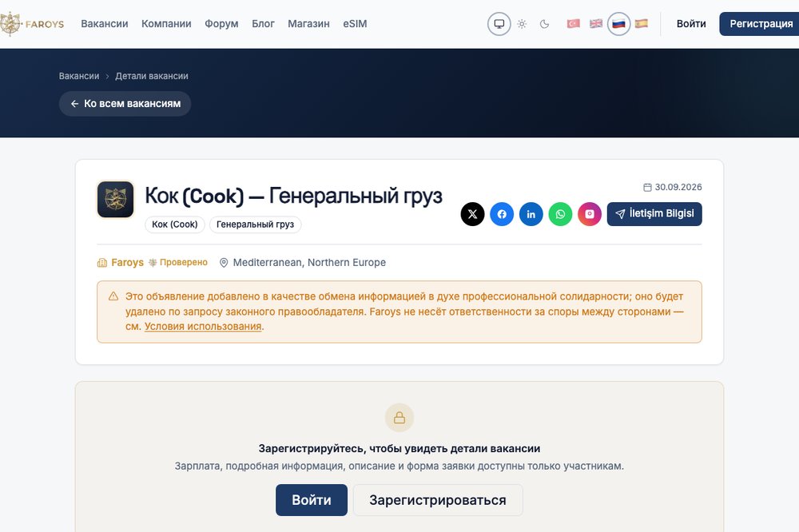Share the vacancy on WhatsApp

(x=561, y=214)
